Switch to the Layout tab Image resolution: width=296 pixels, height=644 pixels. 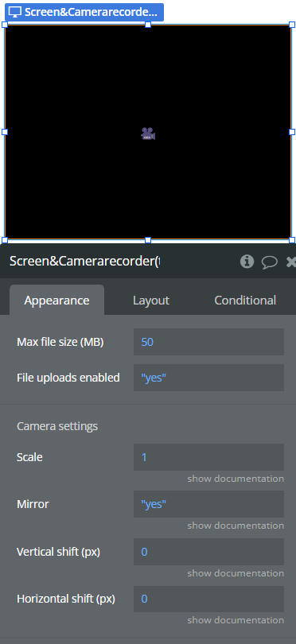pos(151,301)
